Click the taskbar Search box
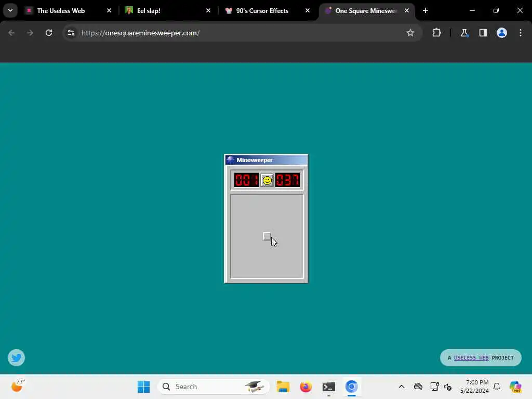The width and height of the screenshot is (532, 399). 214,387
